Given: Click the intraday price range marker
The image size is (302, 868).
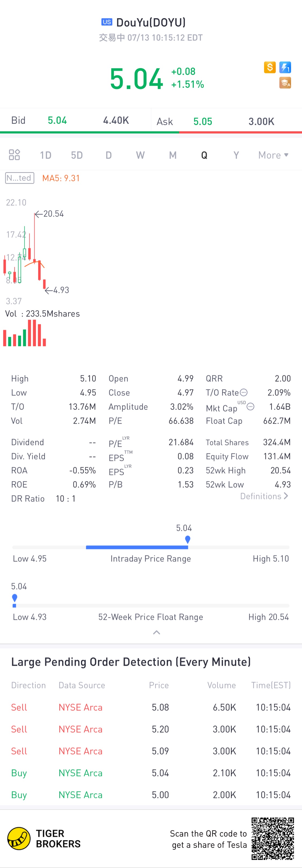Looking at the screenshot, I should click(x=188, y=540).
